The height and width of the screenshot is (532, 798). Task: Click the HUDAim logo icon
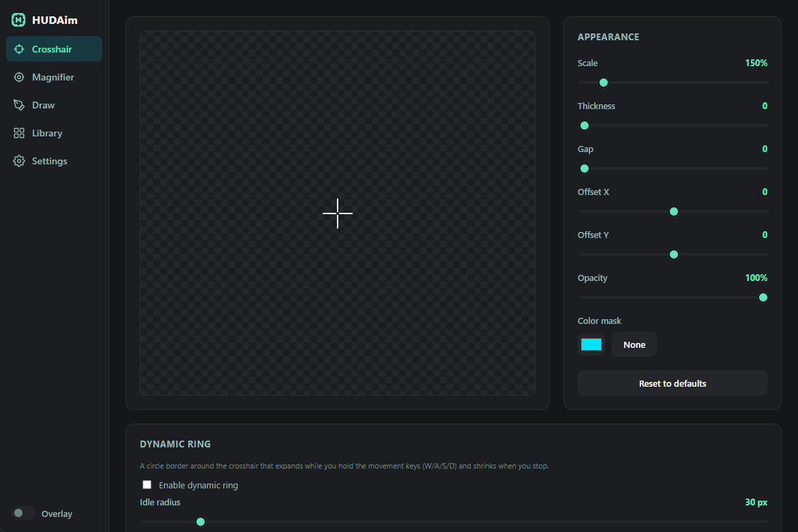click(x=18, y=20)
